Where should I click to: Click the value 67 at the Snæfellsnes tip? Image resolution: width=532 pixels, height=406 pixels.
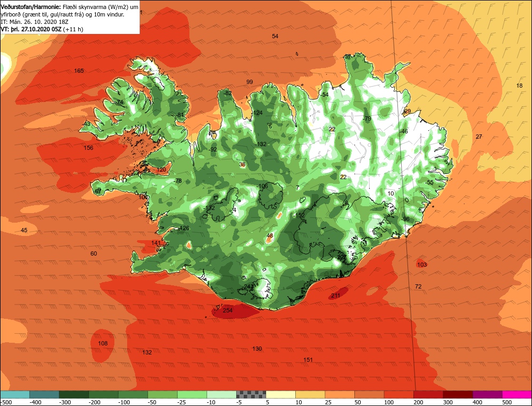98,191
